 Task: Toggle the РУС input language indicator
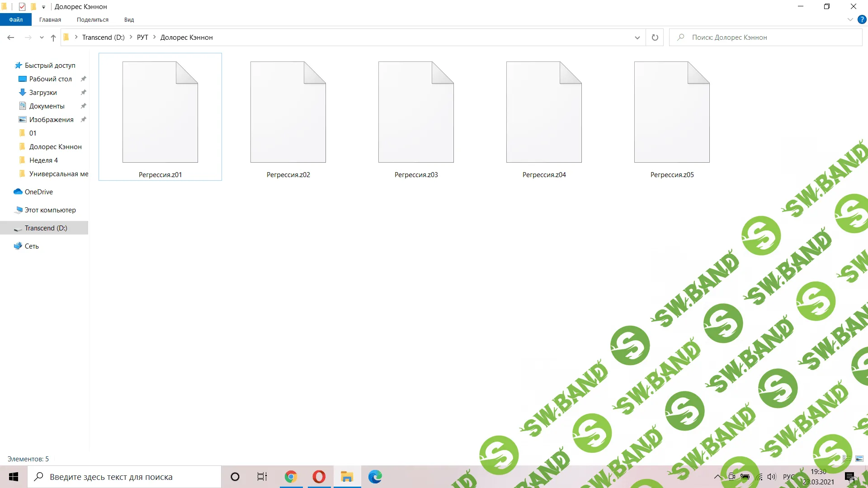pyautogui.click(x=788, y=477)
